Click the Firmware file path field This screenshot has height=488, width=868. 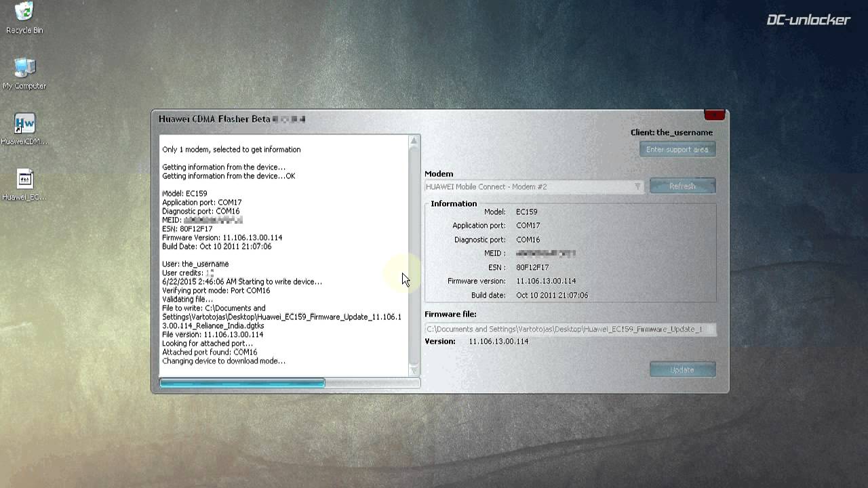(570, 329)
